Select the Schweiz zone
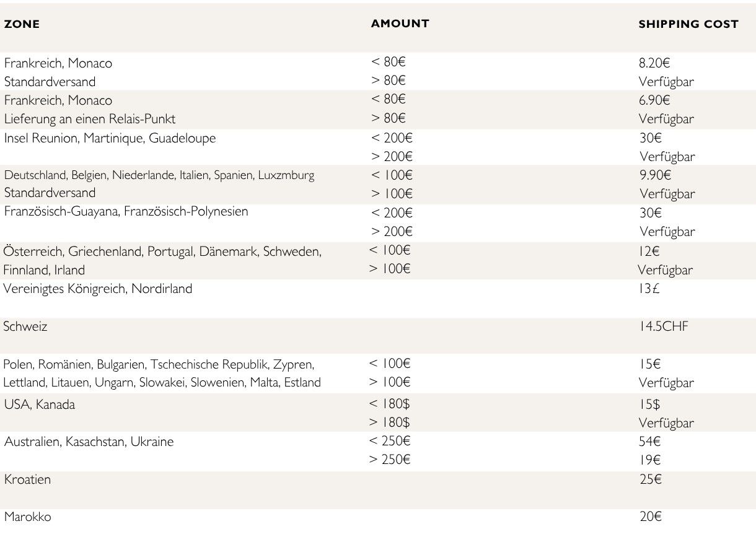The height and width of the screenshot is (542, 756). 25,326
